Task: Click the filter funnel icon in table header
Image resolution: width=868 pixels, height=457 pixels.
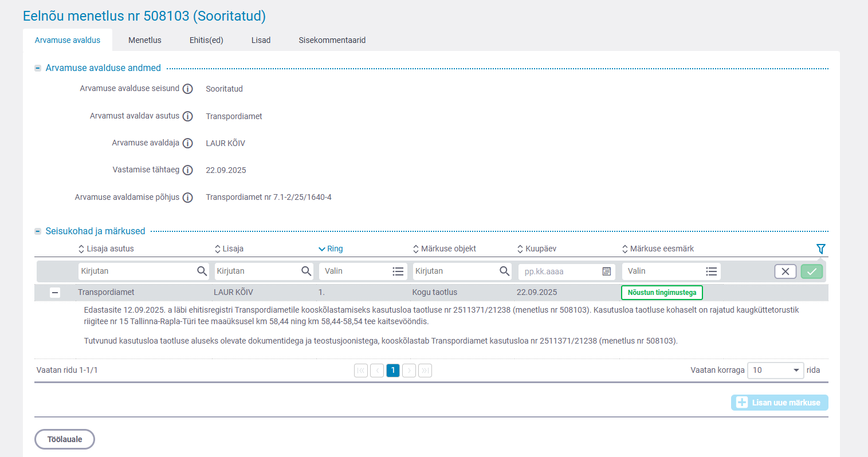Action: tap(820, 249)
